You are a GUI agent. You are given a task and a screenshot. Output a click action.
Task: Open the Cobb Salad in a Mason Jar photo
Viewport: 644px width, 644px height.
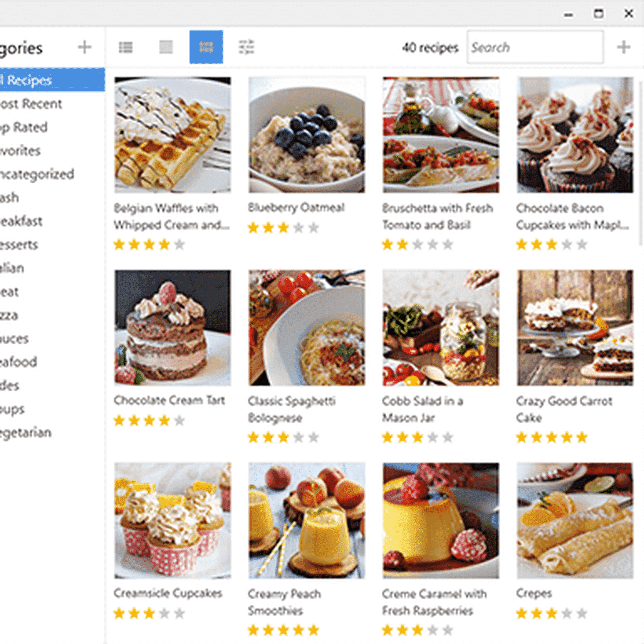click(441, 328)
